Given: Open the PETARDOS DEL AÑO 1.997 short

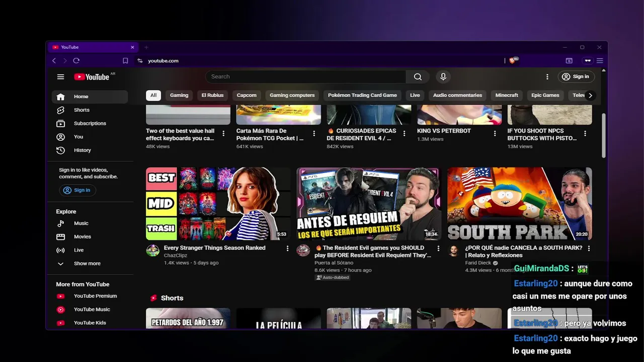Looking at the screenshot, I should tap(188, 318).
